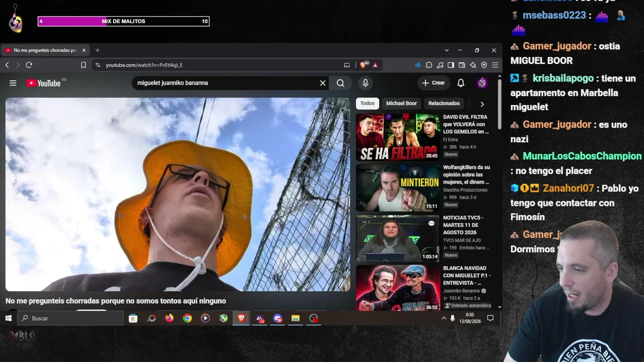Open the 'BLANCA NAVIDAD CON MIGUELET' title
644x362 pixels.
point(467,276)
